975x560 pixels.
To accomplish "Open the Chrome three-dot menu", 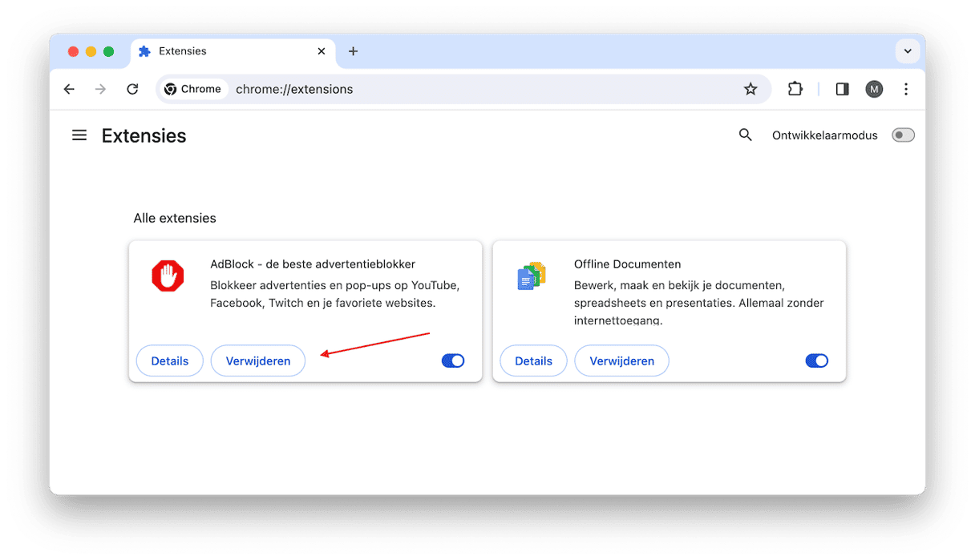I will click(906, 89).
